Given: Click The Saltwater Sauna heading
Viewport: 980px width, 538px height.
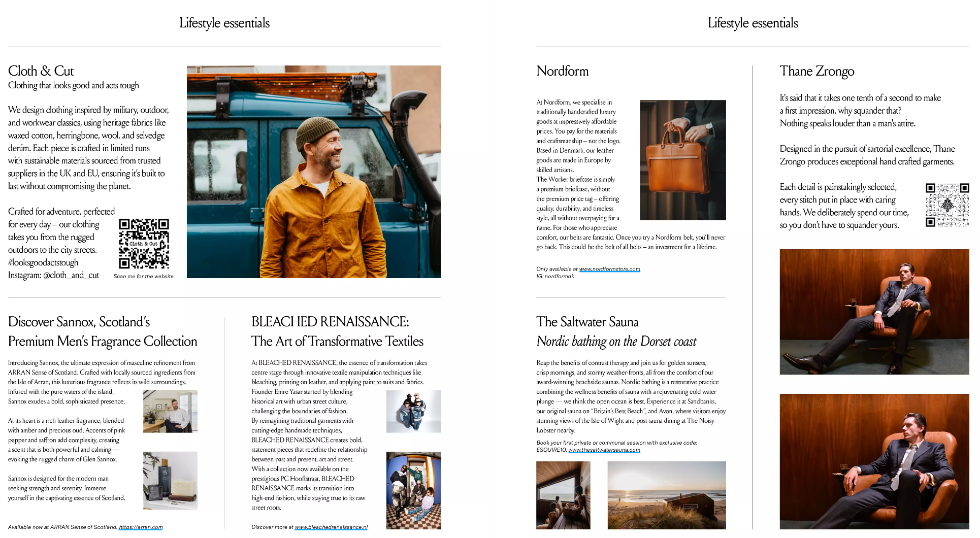Looking at the screenshot, I should [587, 322].
